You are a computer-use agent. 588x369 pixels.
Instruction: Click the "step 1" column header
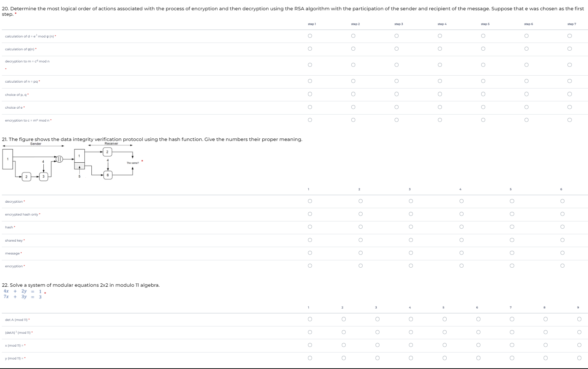(x=312, y=24)
